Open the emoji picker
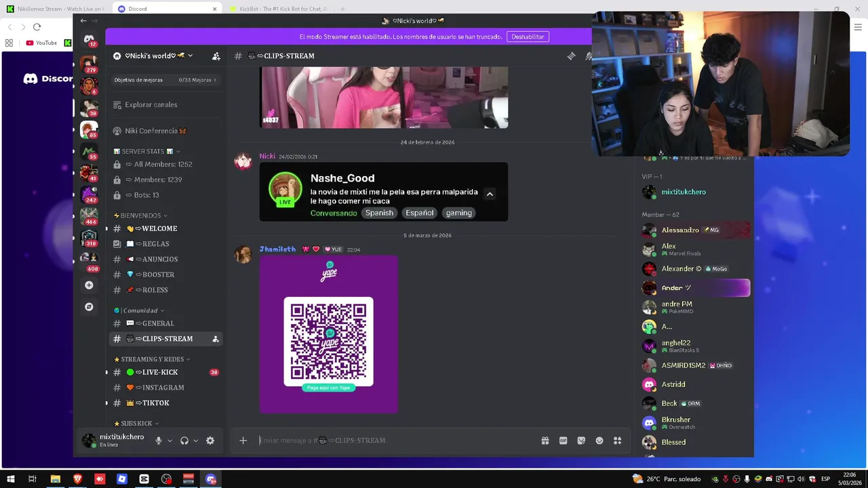 [x=599, y=441]
